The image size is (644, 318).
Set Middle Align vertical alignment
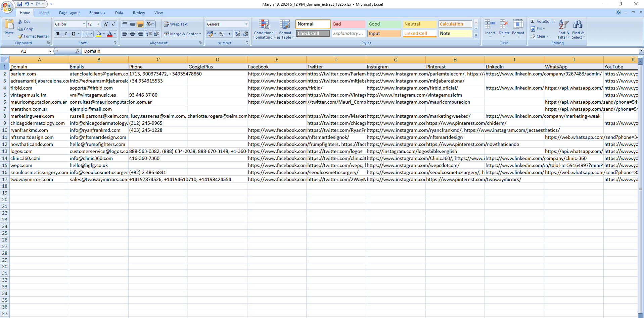(132, 24)
